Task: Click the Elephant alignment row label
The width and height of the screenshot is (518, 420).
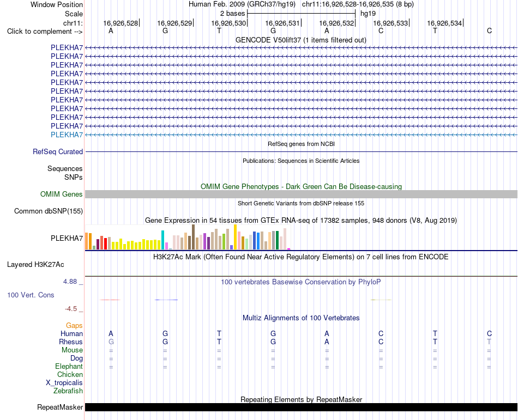Action: point(69,366)
